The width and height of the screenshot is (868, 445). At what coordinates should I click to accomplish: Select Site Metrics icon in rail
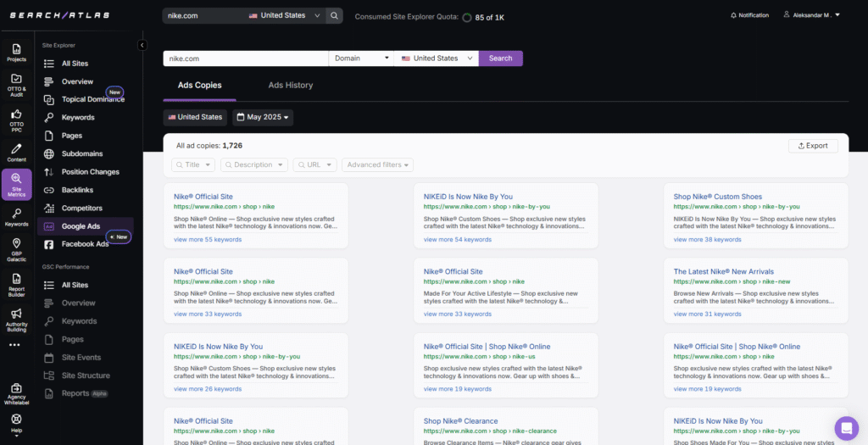point(17,184)
